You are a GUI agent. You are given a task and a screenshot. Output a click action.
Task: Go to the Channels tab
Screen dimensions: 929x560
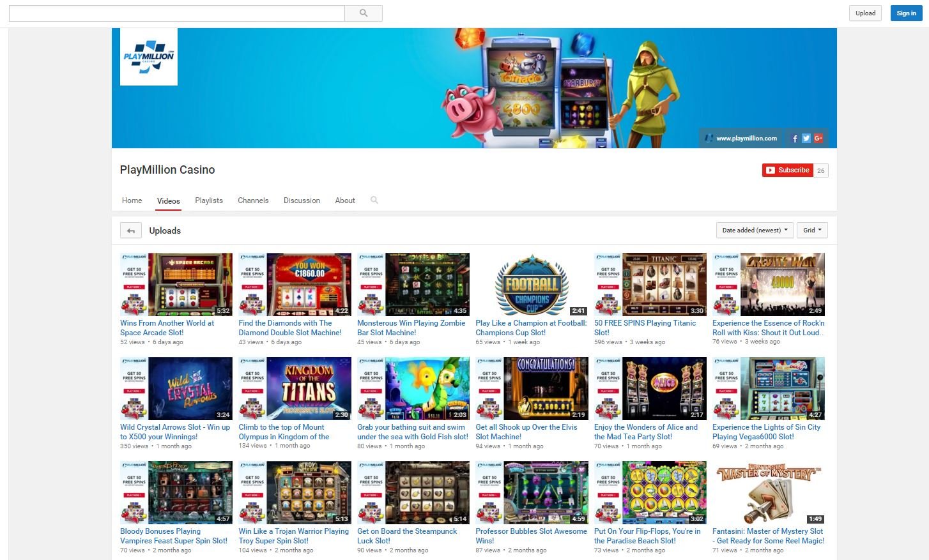(x=253, y=201)
